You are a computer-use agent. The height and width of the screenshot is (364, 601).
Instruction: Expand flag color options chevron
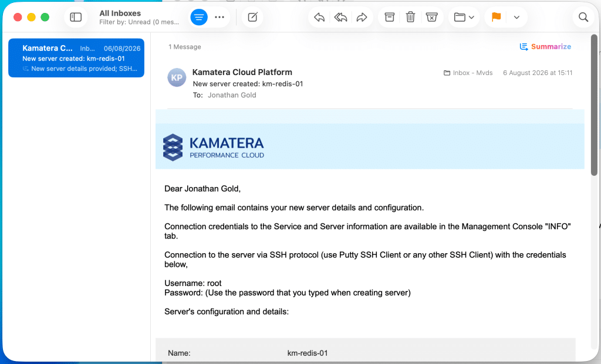(x=516, y=17)
